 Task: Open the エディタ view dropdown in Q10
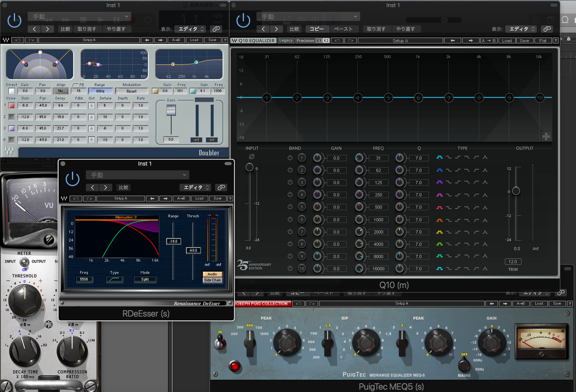pos(521,29)
